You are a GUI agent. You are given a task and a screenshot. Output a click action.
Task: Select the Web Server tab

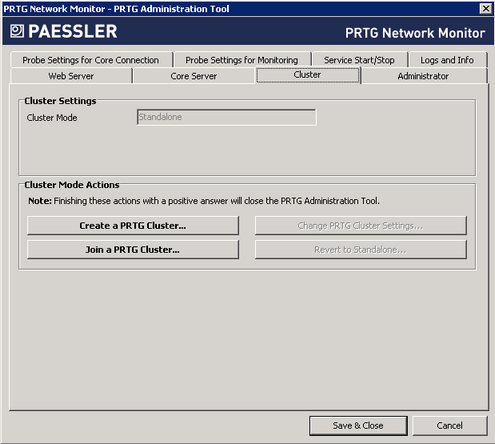(x=71, y=76)
